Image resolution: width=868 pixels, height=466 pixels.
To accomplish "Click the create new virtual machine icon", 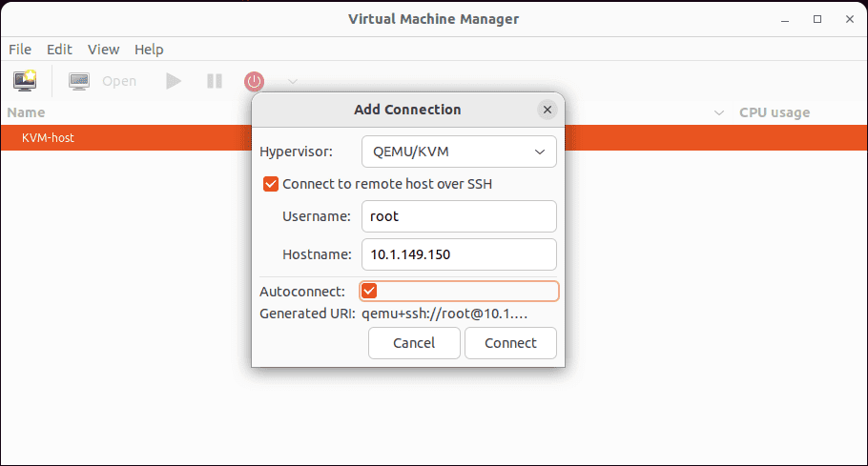I will pyautogui.click(x=25, y=81).
